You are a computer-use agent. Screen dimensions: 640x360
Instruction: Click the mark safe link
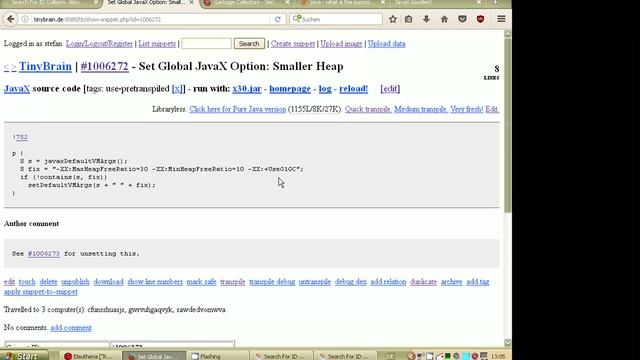tap(201, 282)
